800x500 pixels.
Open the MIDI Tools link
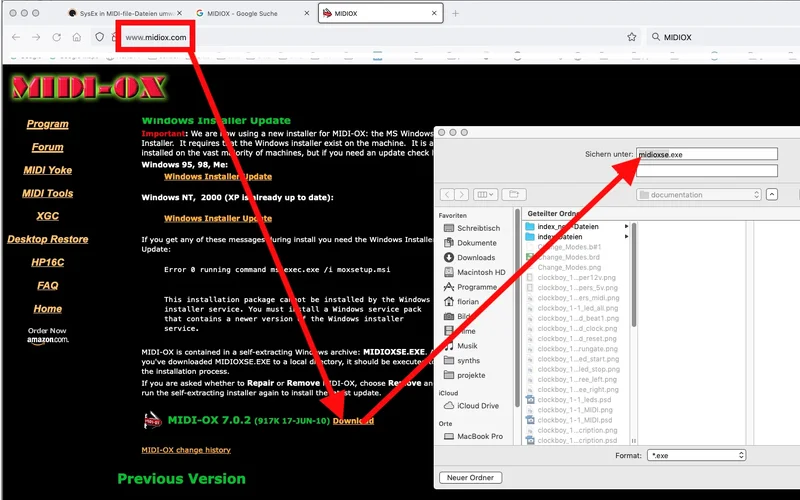47,193
